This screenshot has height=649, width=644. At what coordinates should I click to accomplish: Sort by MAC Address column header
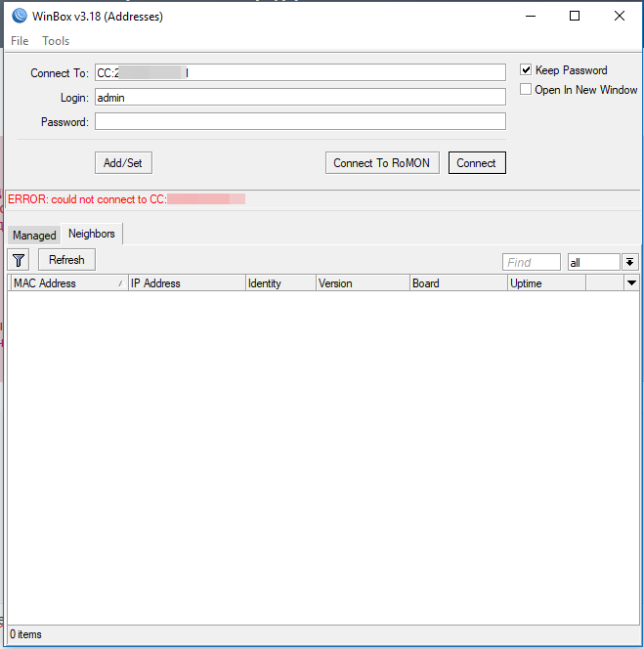click(68, 283)
